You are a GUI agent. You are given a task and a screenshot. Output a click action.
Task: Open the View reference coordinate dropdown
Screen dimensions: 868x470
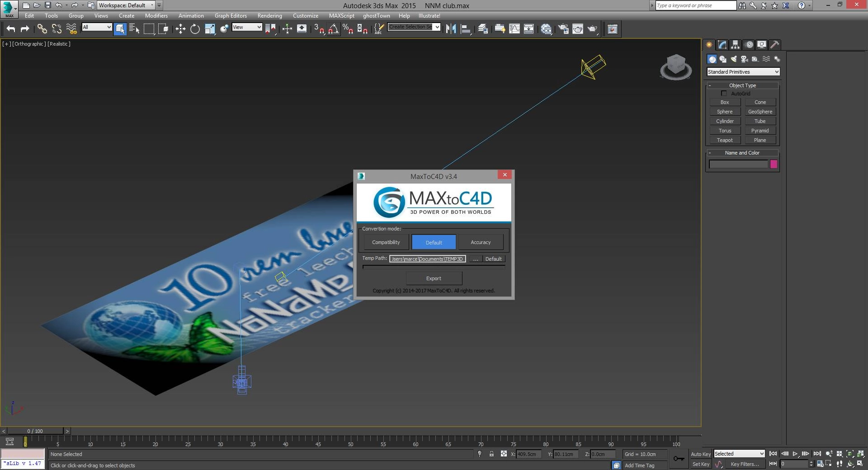247,27
